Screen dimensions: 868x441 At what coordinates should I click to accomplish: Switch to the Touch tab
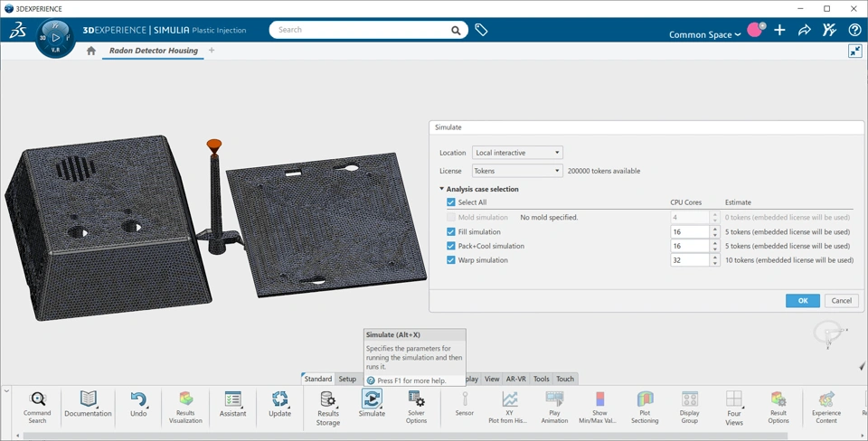[x=565, y=379]
